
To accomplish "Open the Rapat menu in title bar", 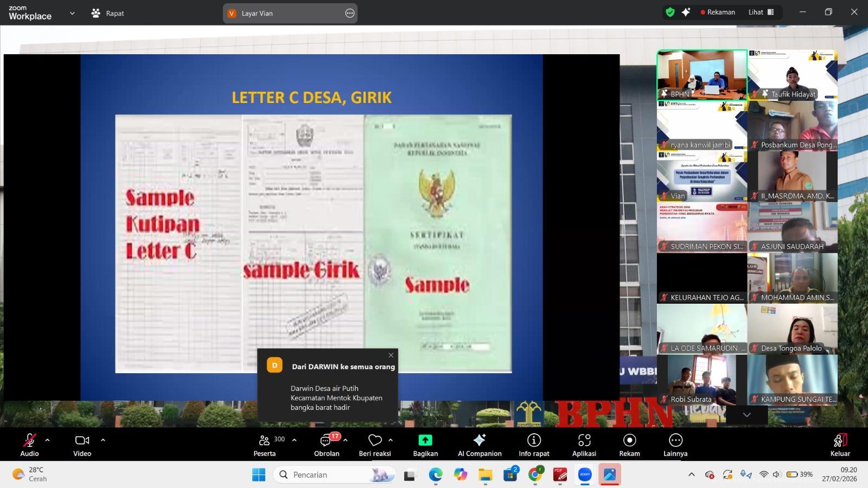I will pos(108,13).
